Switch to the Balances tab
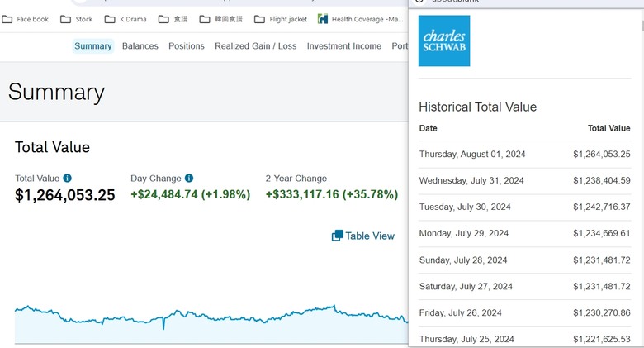Screen dimensions: 644x348 [x=140, y=46]
